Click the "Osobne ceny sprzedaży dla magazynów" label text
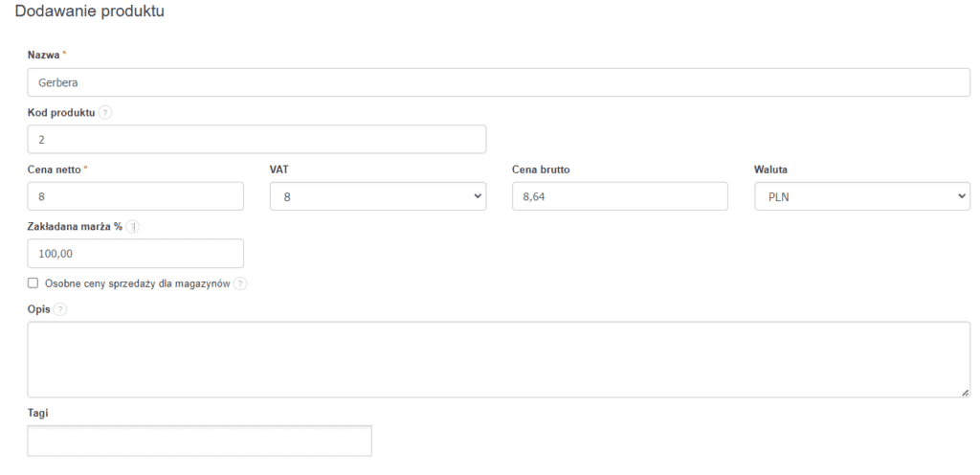 pos(138,283)
